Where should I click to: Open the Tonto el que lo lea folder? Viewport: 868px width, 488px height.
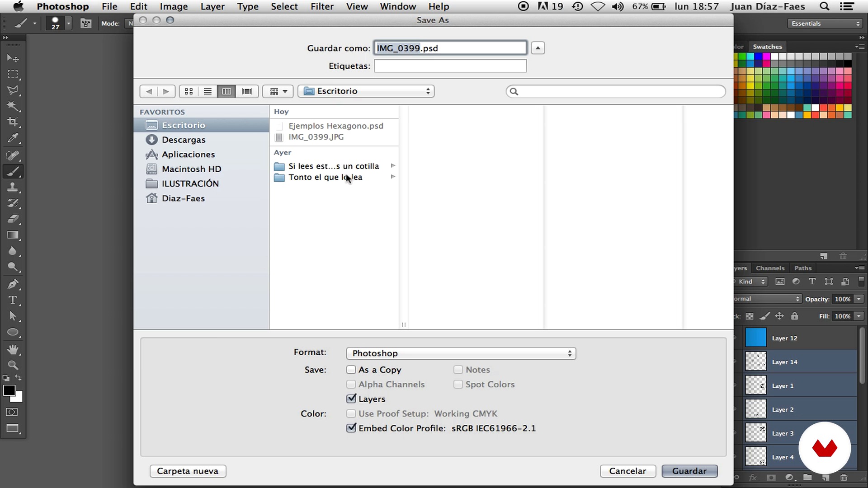[x=335, y=177]
